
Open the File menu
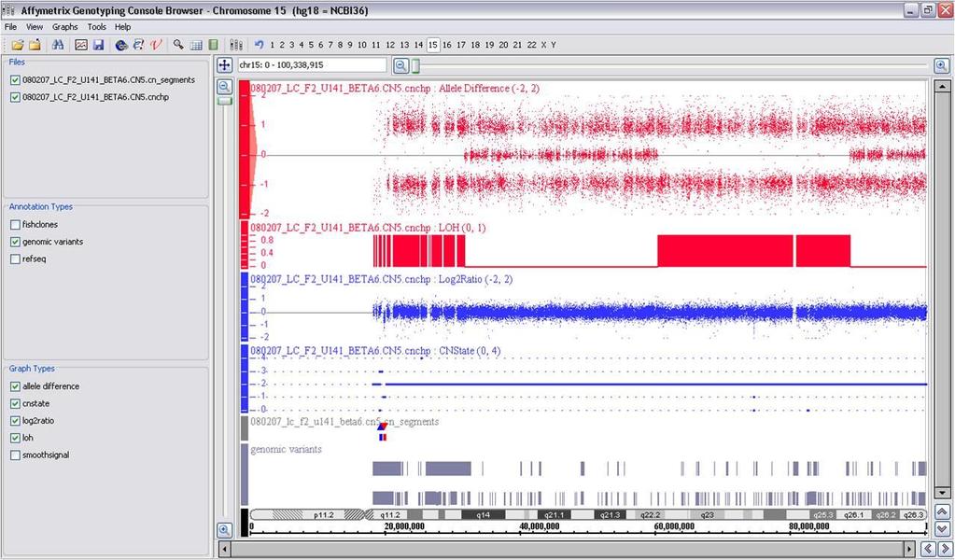click(10, 27)
